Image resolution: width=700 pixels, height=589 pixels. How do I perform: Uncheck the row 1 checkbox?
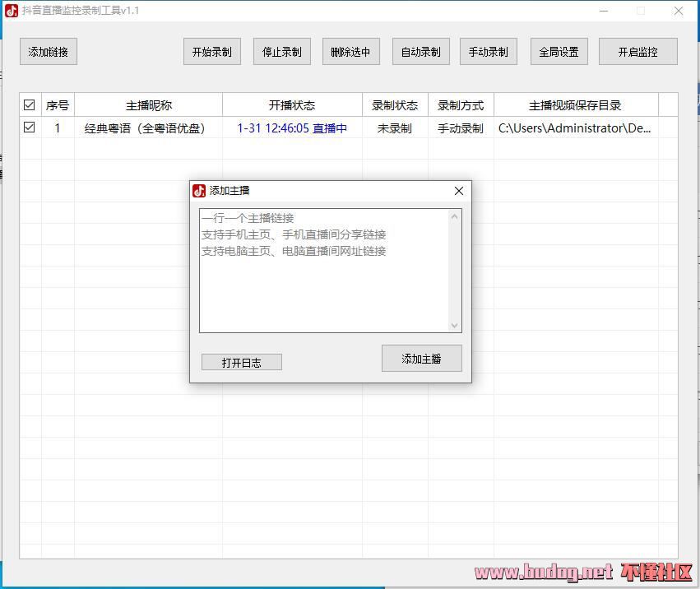point(30,128)
